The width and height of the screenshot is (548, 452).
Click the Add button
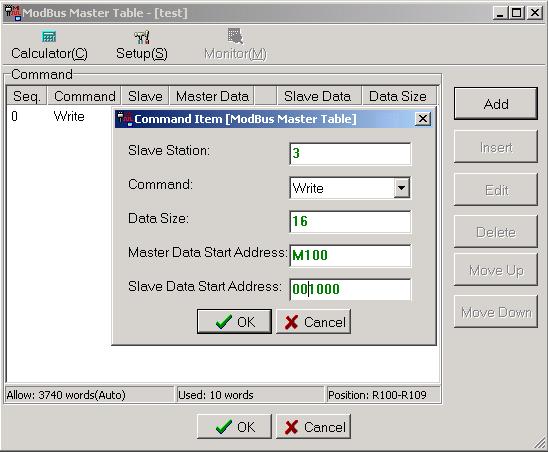(496, 104)
